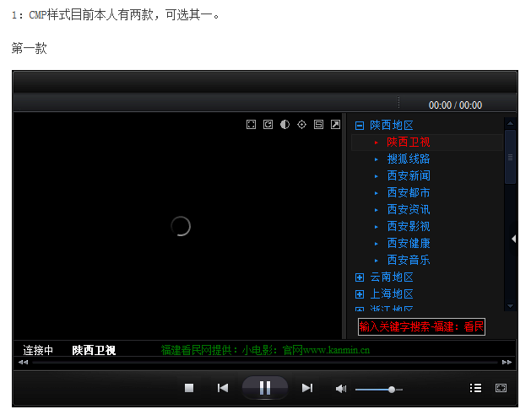Toggle the playlist list icon
531x420 pixels.
tap(476, 388)
